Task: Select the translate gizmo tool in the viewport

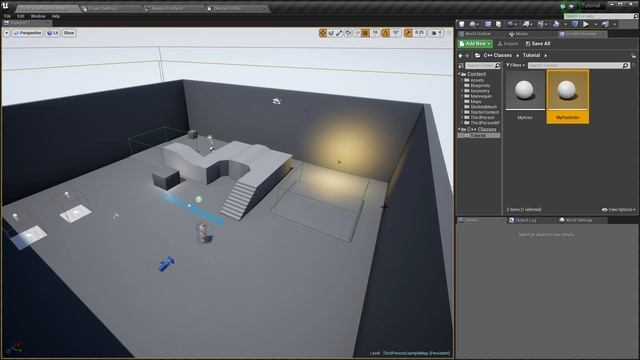Action: click(323, 33)
